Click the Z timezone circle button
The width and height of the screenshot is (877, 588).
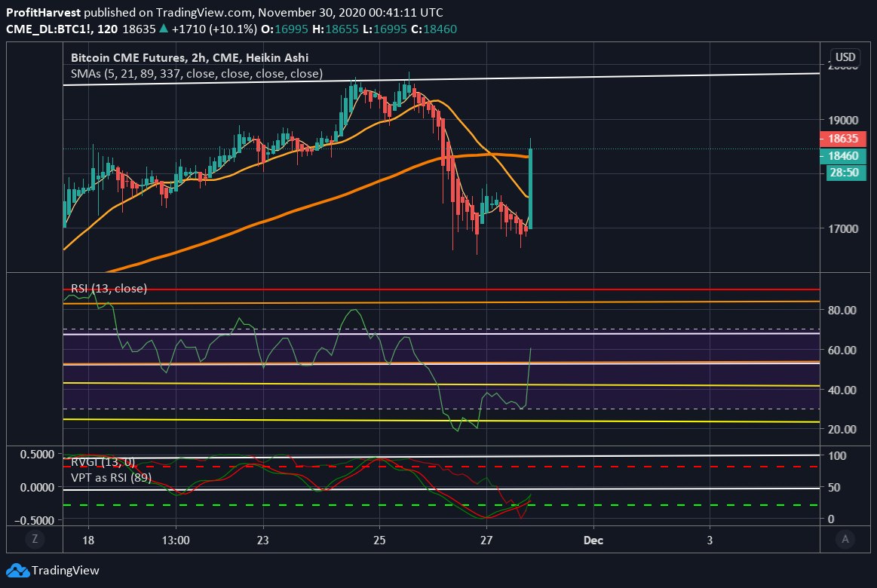pos(35,539)
